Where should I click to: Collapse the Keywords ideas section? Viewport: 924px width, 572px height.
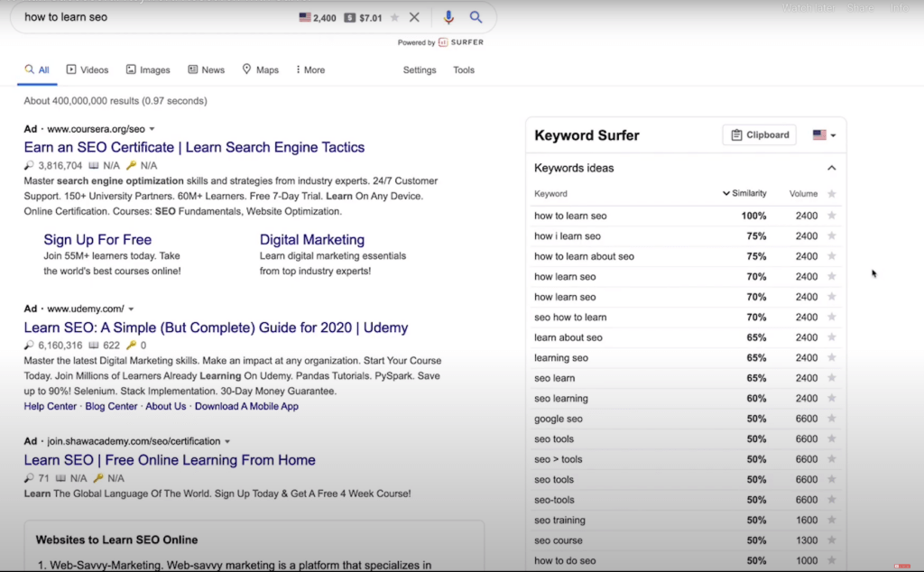pos(831,168)
